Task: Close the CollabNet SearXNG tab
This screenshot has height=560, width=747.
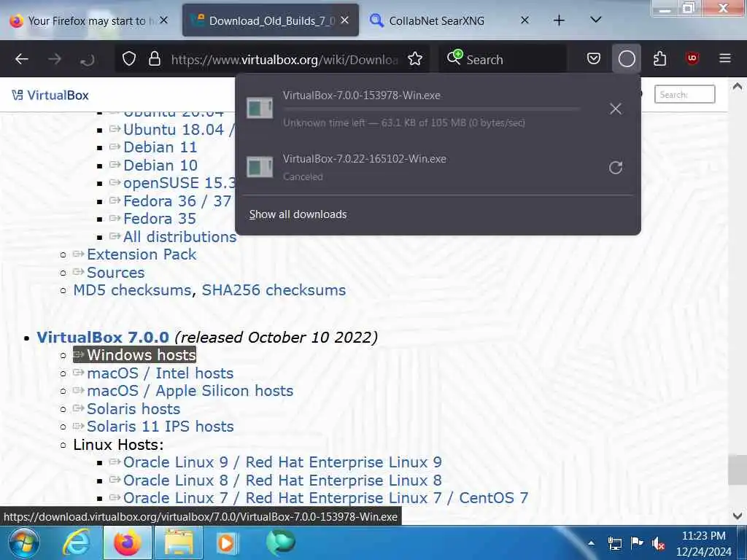Action: (x=525, y=20)
